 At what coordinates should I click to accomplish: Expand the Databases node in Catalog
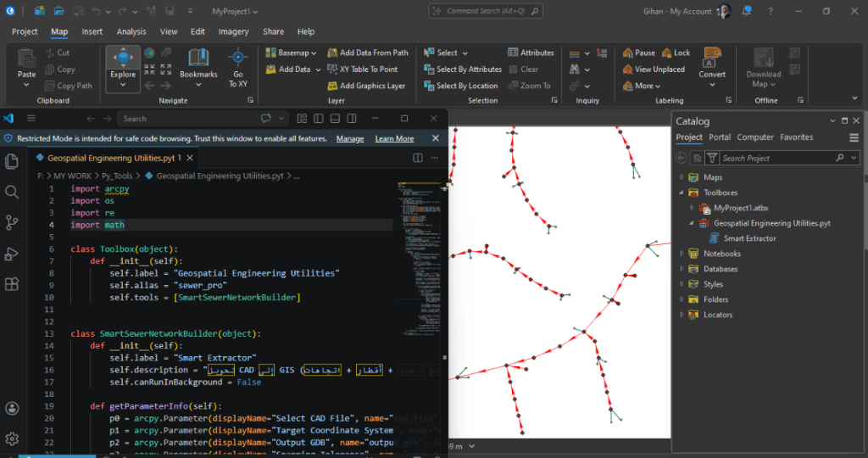(682, 269)
